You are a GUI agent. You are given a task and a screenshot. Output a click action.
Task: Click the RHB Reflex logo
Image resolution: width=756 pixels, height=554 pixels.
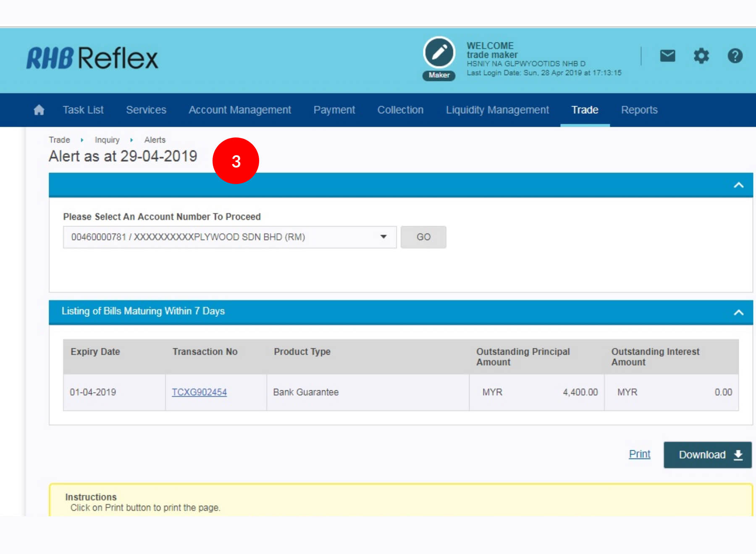pyautogui.click(x=92, y=58)
